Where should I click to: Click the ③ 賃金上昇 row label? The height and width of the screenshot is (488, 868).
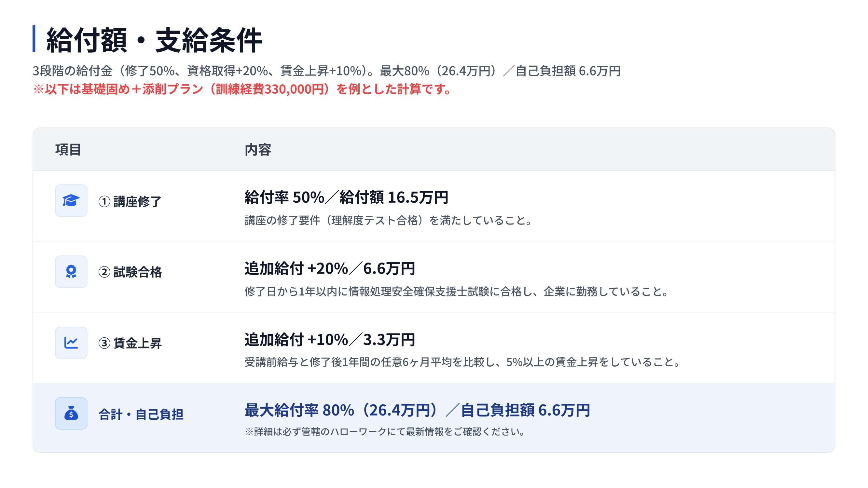click(130, 343)
